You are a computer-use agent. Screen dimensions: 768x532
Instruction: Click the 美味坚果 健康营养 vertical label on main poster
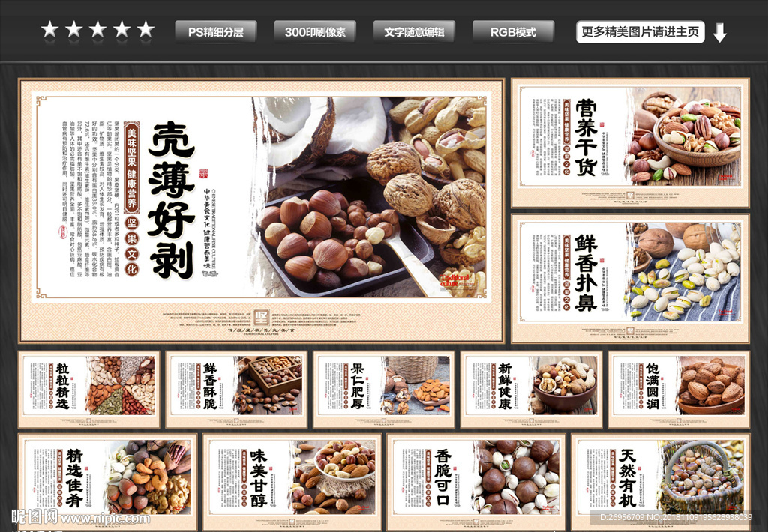pyautogui.click(x=132, y=167)
